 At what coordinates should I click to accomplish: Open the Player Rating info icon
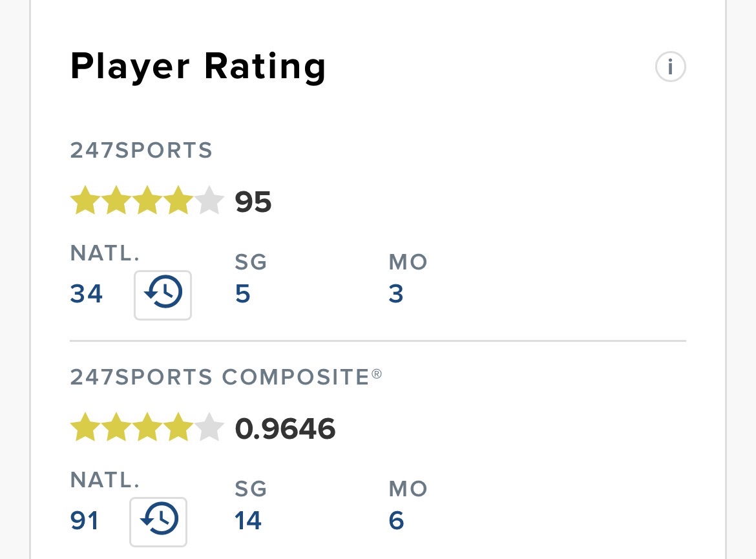[x=670, y=67]
